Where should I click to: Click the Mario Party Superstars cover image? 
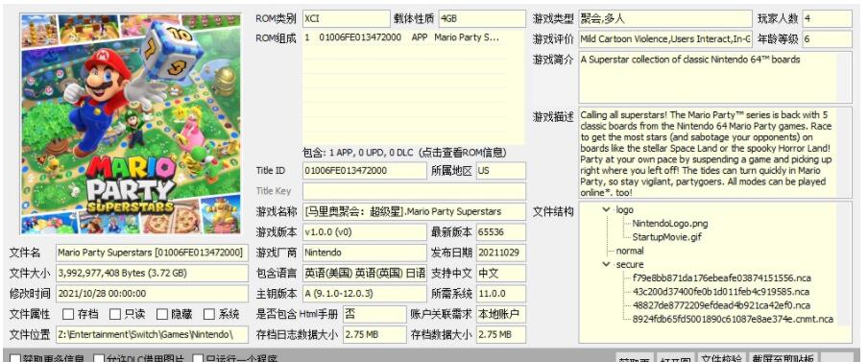point(132,124)
